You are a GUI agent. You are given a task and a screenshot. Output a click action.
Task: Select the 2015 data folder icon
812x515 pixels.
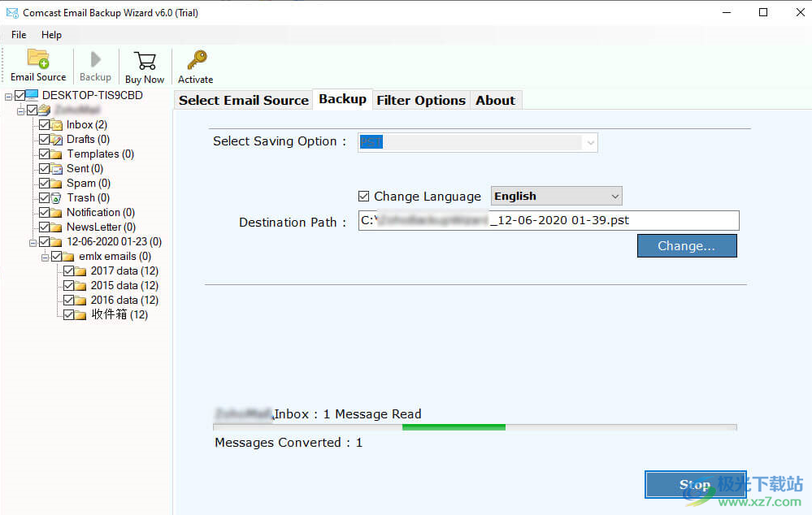[80, 286]
